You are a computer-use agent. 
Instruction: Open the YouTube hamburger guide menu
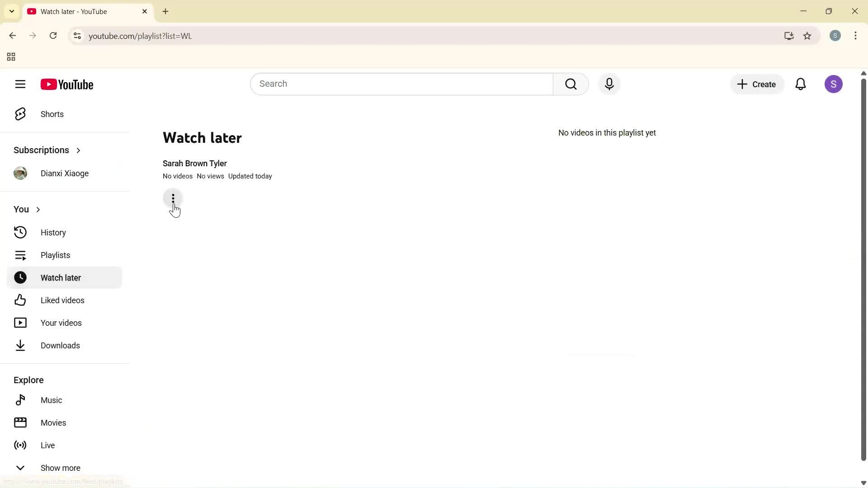point(20,84)
